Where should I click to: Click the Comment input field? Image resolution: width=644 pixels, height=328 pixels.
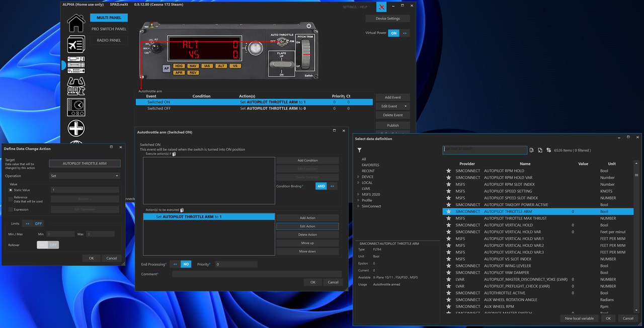pos(257,274)
